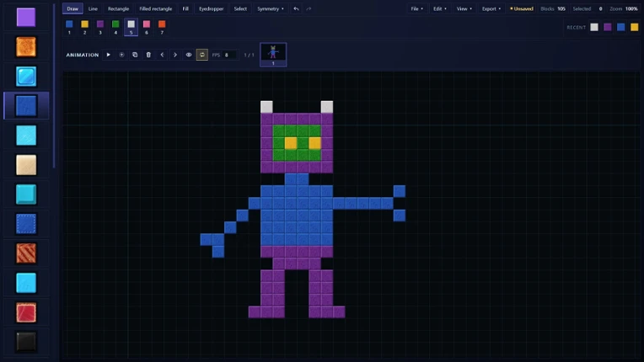Select blue palette slot 1
The width and height of the screenshot is (644, 362).
[69, 27]
